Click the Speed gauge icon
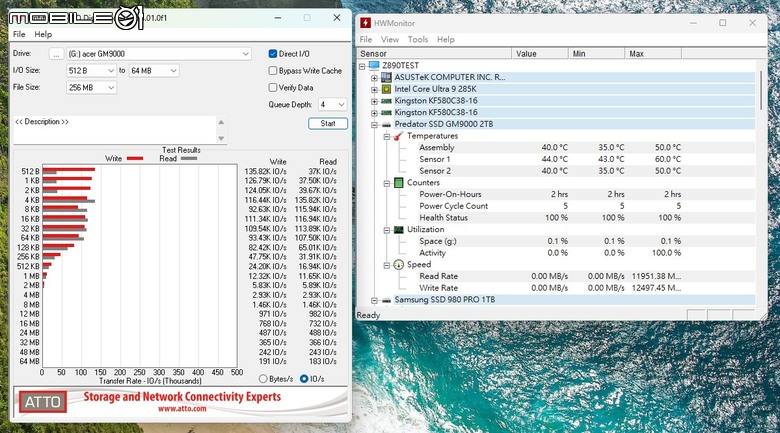 click(398, 265)
